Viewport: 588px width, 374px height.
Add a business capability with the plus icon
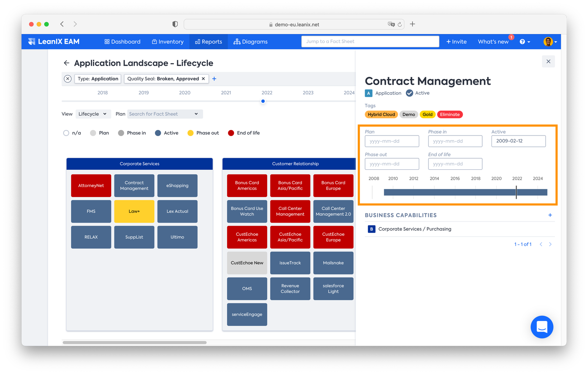tap(550, 215)
